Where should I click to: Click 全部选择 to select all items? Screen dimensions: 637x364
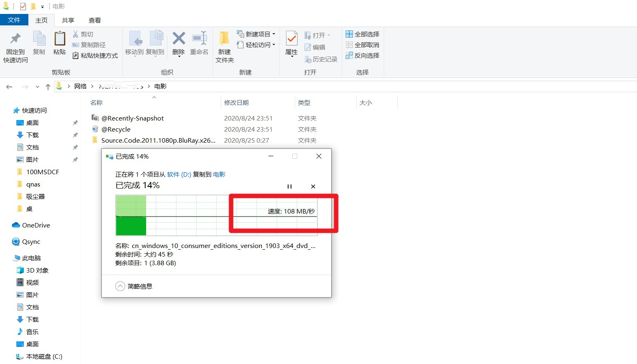[x=362, y=34]
